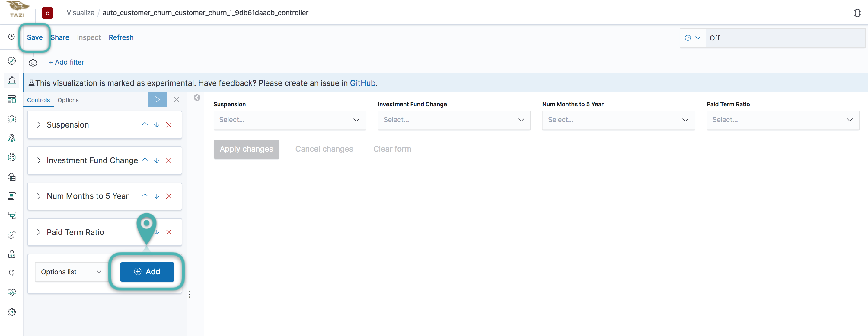Open the recently viewed clock icon
The width and height of the screenshot is (868, 336).
tap(11, 37)
